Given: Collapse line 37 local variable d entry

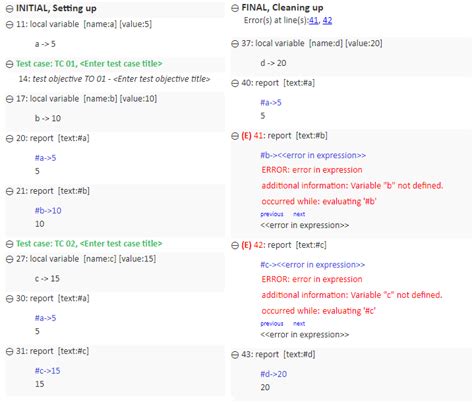Looking at the screenshot, I should (x=235, y=44).
